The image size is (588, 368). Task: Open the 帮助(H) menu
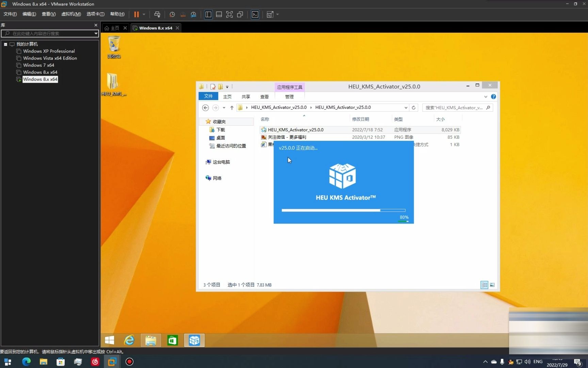click(x=117, y=14)
